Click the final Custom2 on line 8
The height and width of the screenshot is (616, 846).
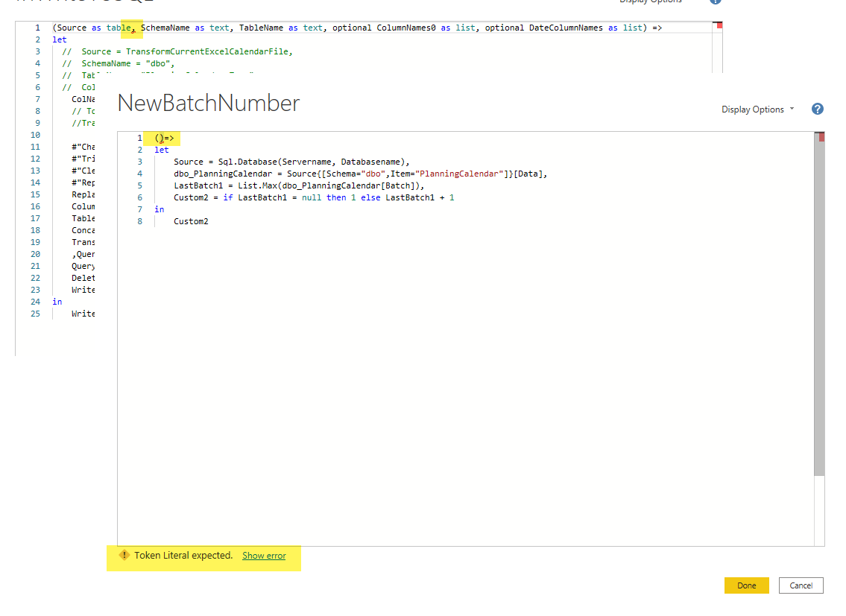point(191,221)
